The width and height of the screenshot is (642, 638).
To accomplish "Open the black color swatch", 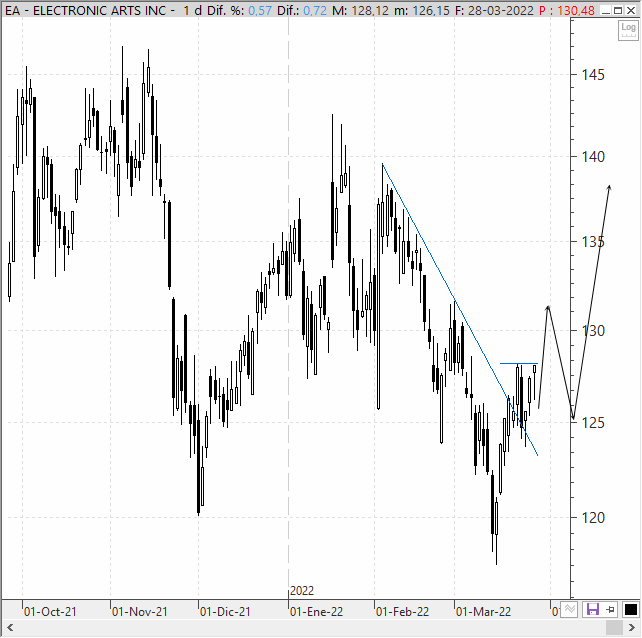I will point(631,609).
